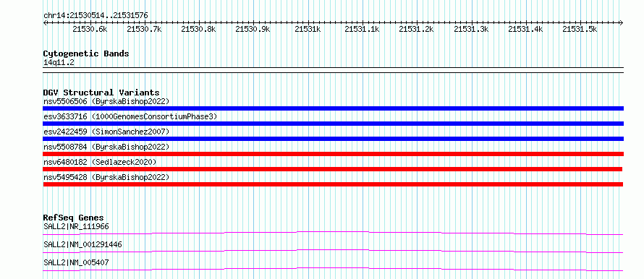Click the 21531.4k ruler tick label
Viewport: 644px width, 279px height.
coord(525,29)
